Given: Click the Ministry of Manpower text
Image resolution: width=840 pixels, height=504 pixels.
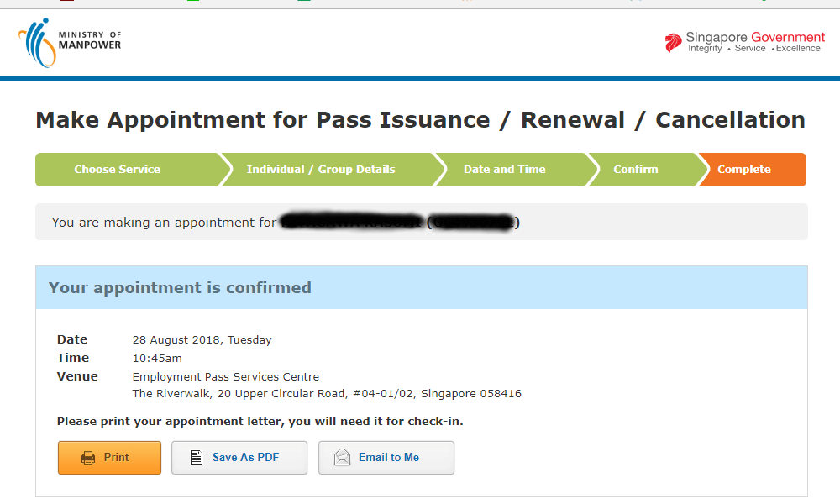Looking at the screenshot, I should click(90, 39).
